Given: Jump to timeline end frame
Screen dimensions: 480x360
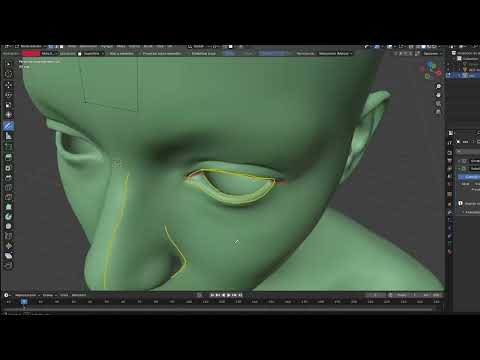Looking at the screenshot, I should click(240, 295).
